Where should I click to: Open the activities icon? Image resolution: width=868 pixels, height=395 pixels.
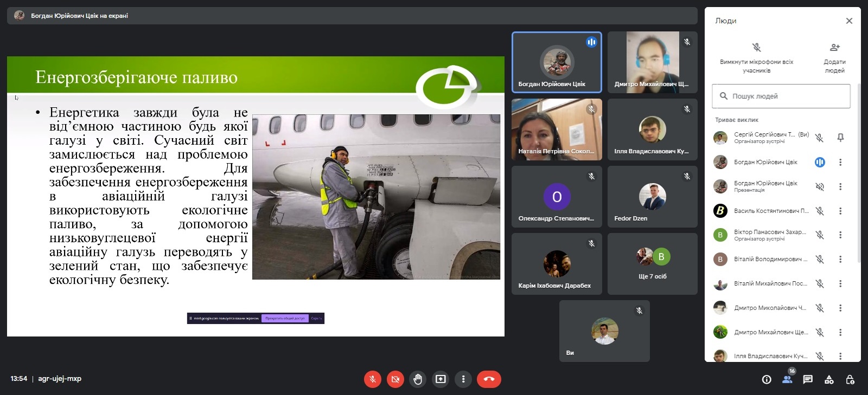coord(829,380)
